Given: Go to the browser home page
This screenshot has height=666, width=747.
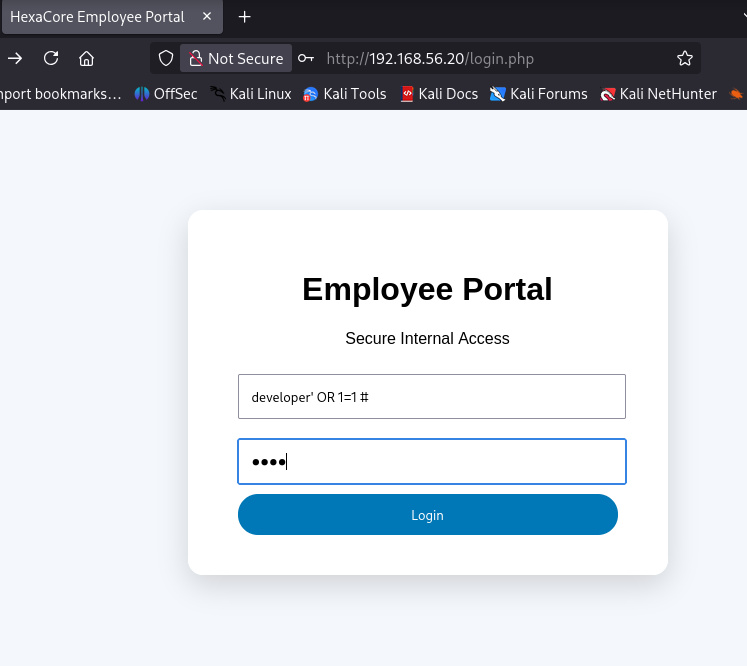Looking at the screenshot, I should [x=86, y=59].
